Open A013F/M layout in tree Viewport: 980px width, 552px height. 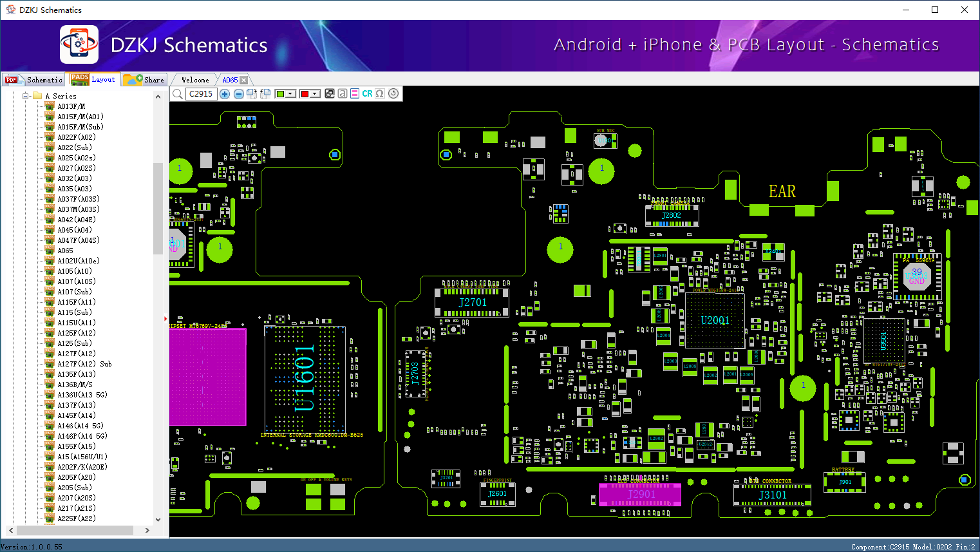point(71,106)
